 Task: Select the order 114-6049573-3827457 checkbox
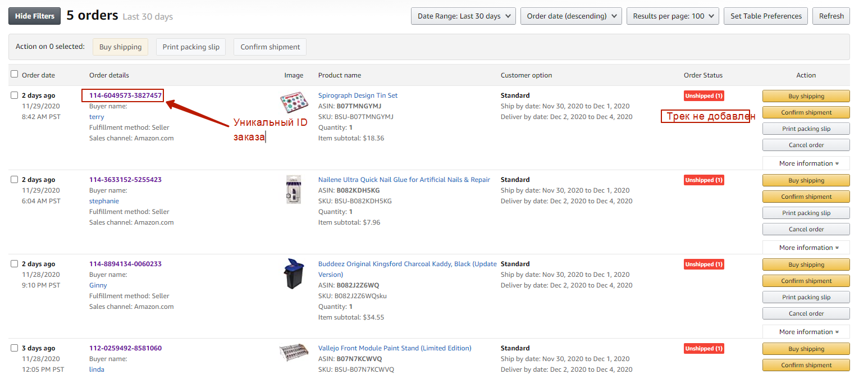point(15,95)
